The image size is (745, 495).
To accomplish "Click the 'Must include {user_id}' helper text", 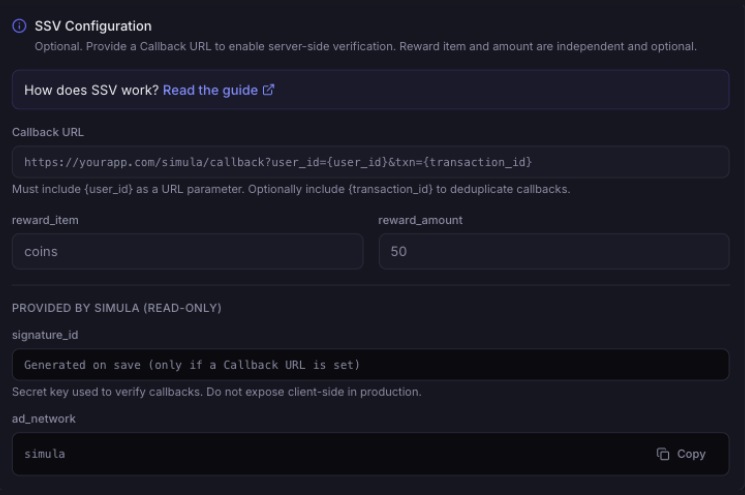I will 291,189.
